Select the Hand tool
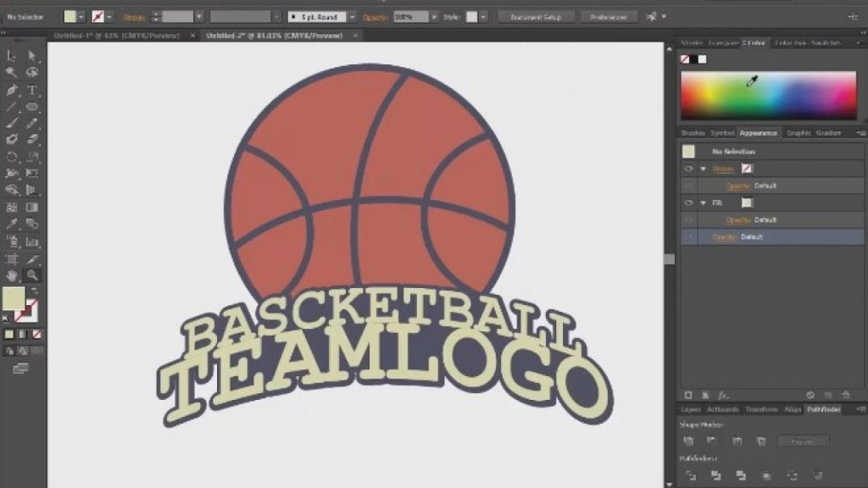 click(12, 275)
